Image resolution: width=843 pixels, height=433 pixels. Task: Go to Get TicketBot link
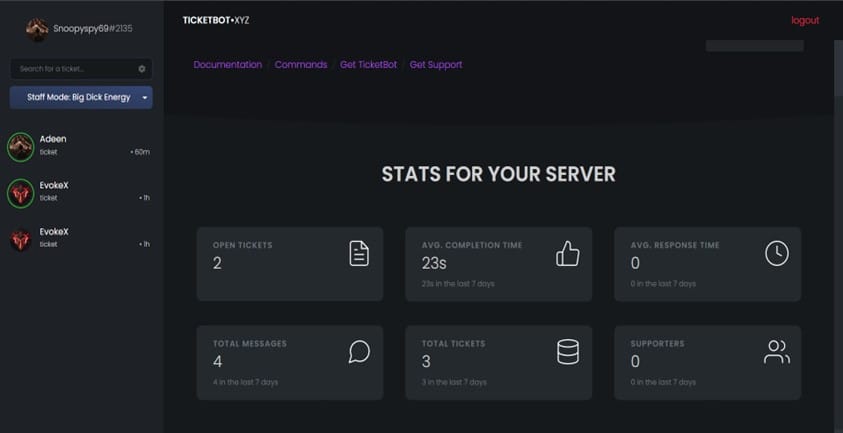coord(368,65)
